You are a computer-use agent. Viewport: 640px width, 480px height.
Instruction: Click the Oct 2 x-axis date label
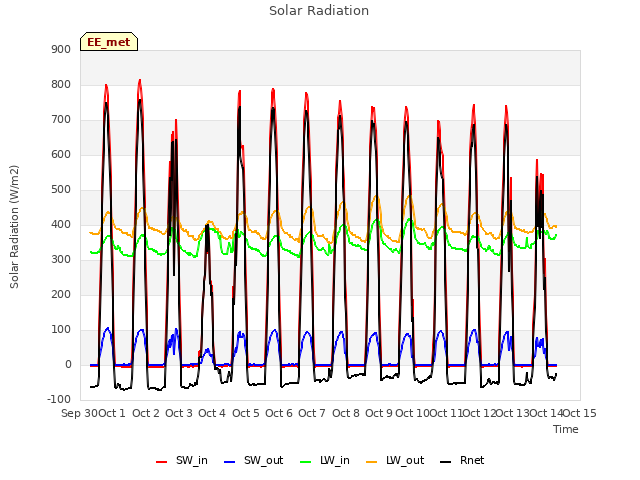[x=146, y=413]
